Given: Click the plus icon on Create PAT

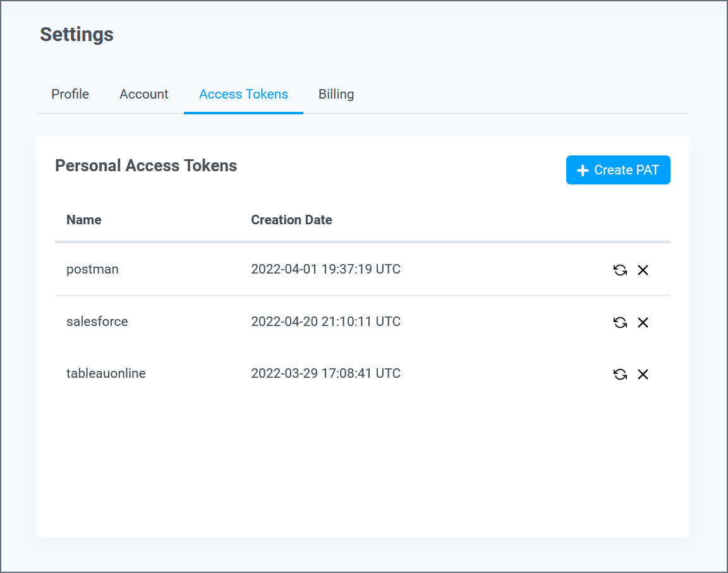Looking at the screenshot, I should [583, 169].
